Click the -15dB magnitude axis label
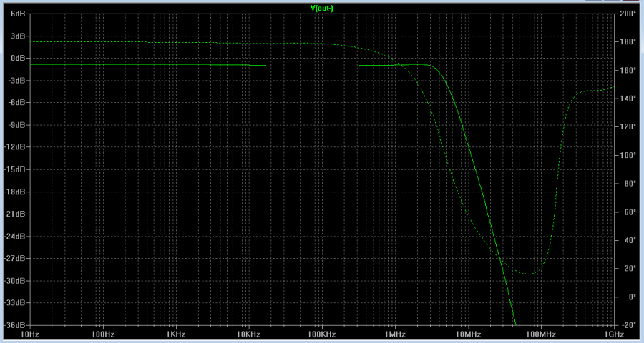Image resolution: width=644 pixels, height=343 pixels. (x=15, y=169)
